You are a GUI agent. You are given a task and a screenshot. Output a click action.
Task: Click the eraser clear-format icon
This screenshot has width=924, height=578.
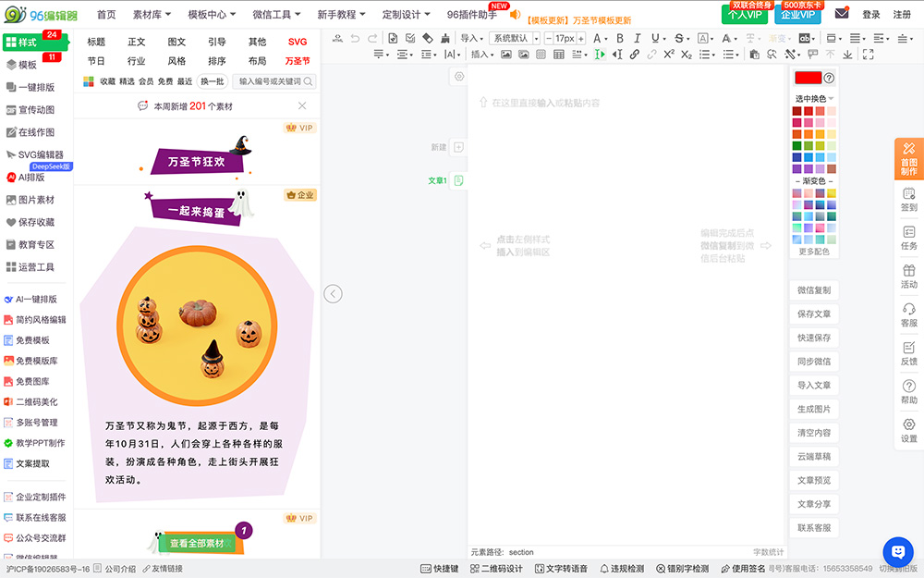tap(427, 39)
